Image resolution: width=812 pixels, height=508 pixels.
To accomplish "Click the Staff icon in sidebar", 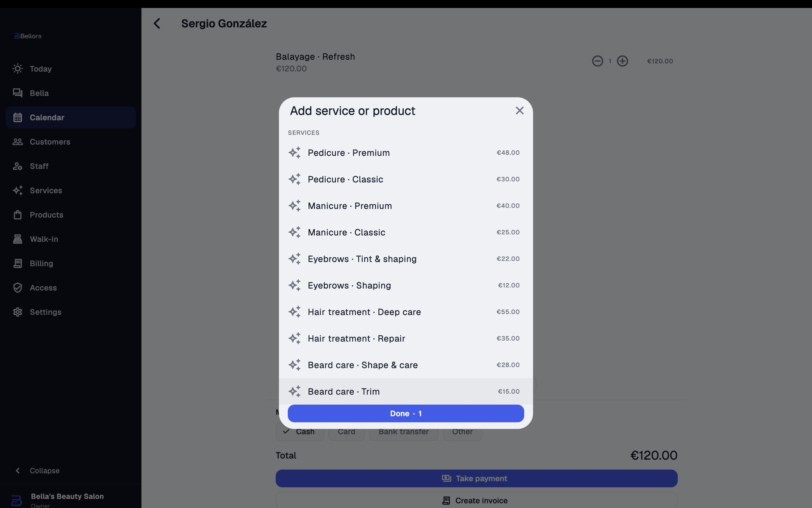I will click(17, 166).
